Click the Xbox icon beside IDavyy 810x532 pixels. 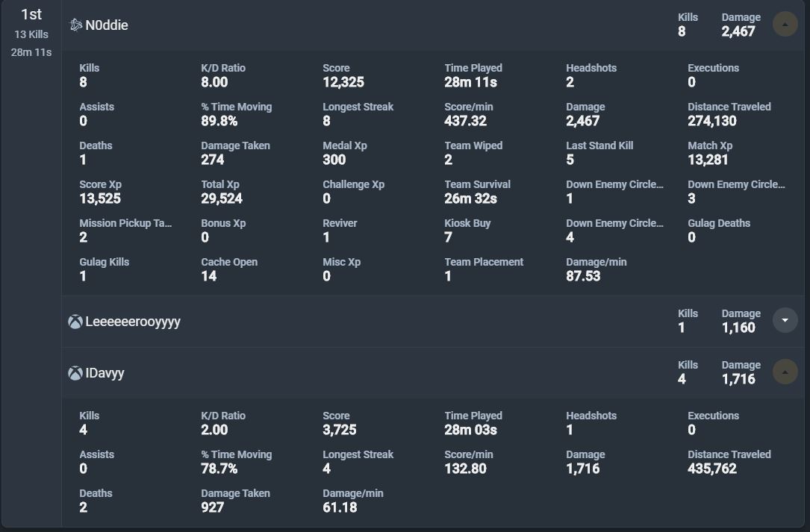tap(75, 373)
